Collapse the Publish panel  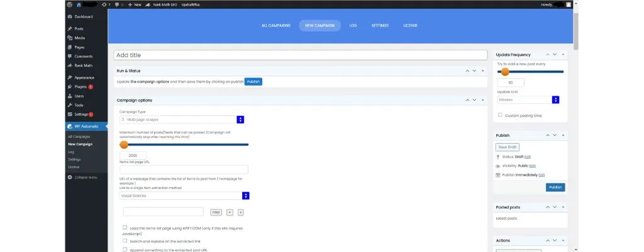pyautogui.click(x=563, y=135)
